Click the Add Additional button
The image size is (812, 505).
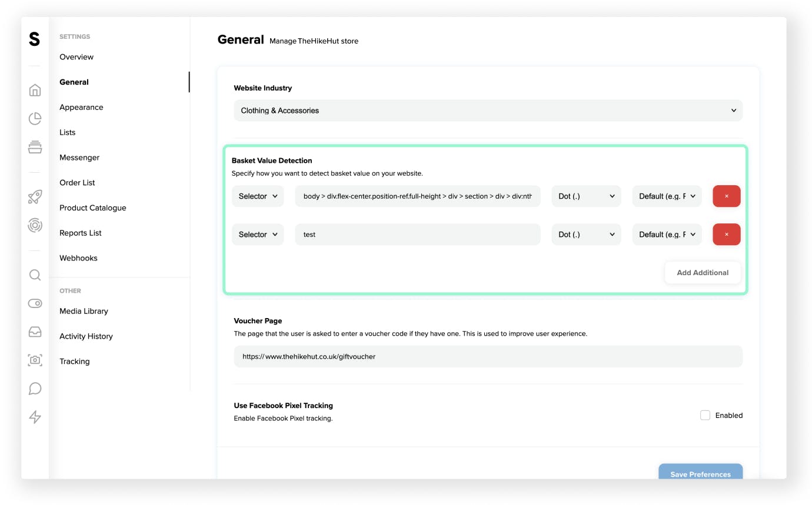703,272
